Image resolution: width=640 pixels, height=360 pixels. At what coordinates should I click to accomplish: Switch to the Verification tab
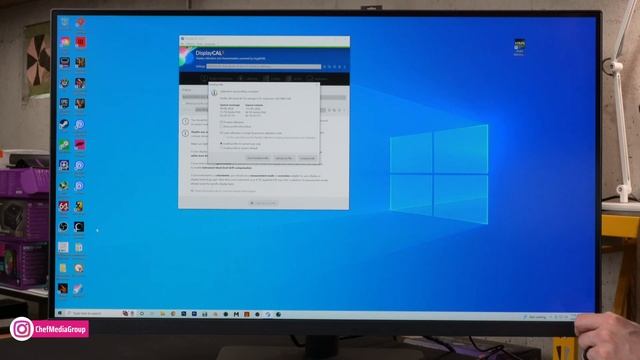click(x=317, y=78)
